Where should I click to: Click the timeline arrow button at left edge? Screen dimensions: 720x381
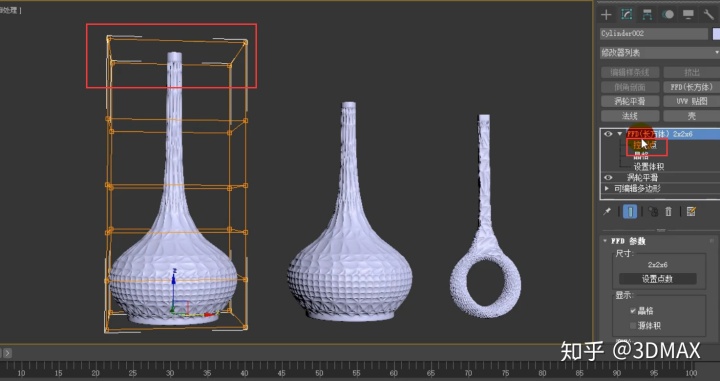pos(7,353)
